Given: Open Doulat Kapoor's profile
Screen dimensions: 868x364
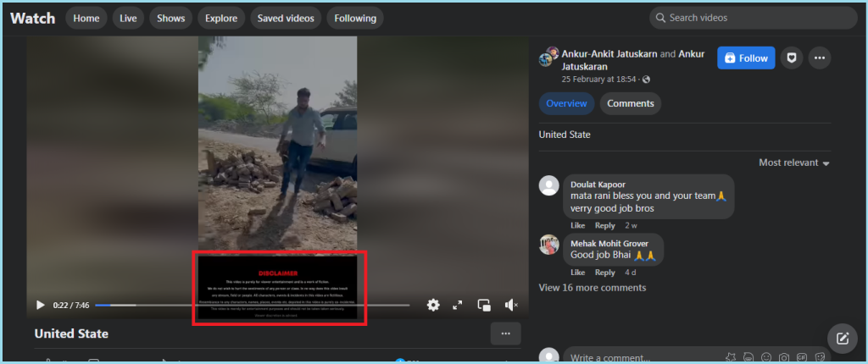Looking at the screenshot, I should click(x=598, y=185).
